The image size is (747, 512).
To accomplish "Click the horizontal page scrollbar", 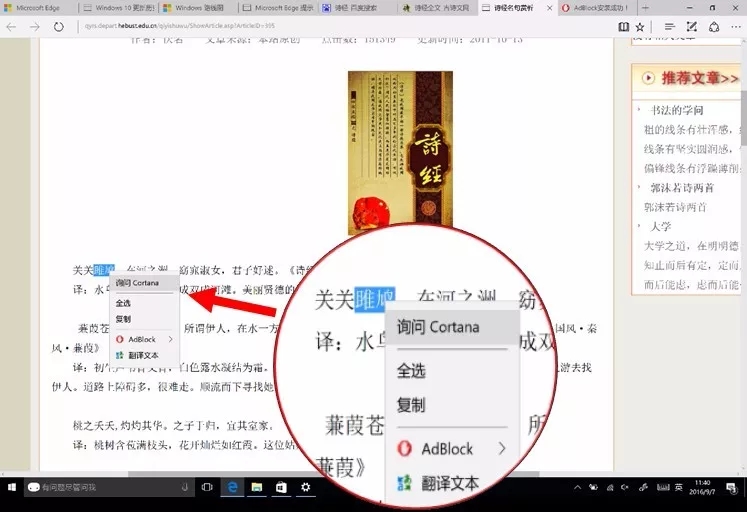I will point(333,474).
